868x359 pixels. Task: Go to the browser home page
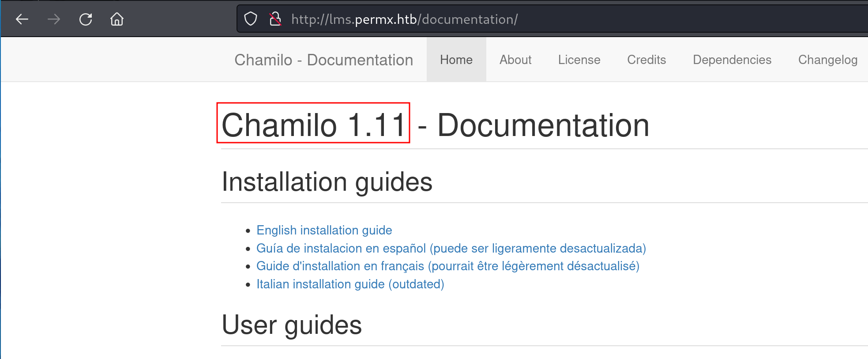click(117, 19)
